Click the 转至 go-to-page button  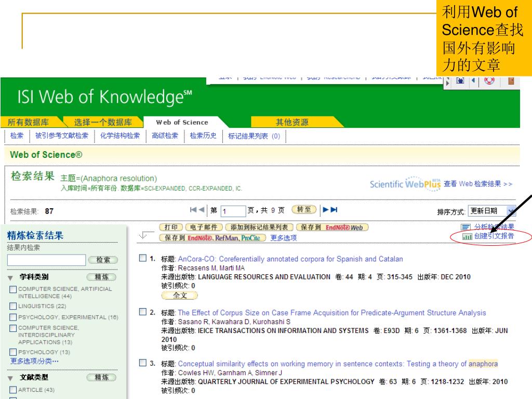point(304,210)
